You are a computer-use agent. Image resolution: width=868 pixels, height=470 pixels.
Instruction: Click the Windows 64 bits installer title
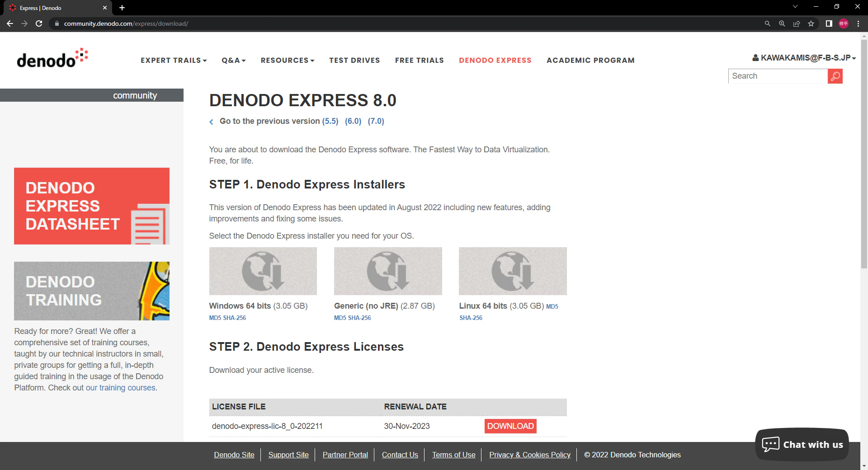[x=240, y=306]
